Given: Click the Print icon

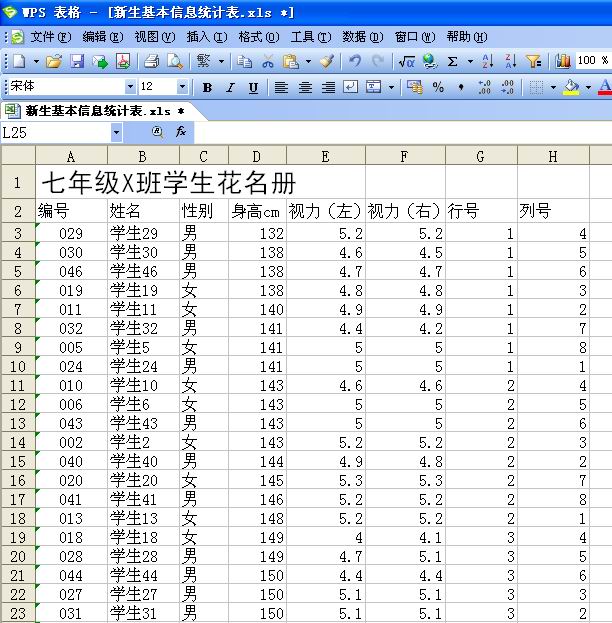Looking at the screenshot, I should click(x=152, y=62).
